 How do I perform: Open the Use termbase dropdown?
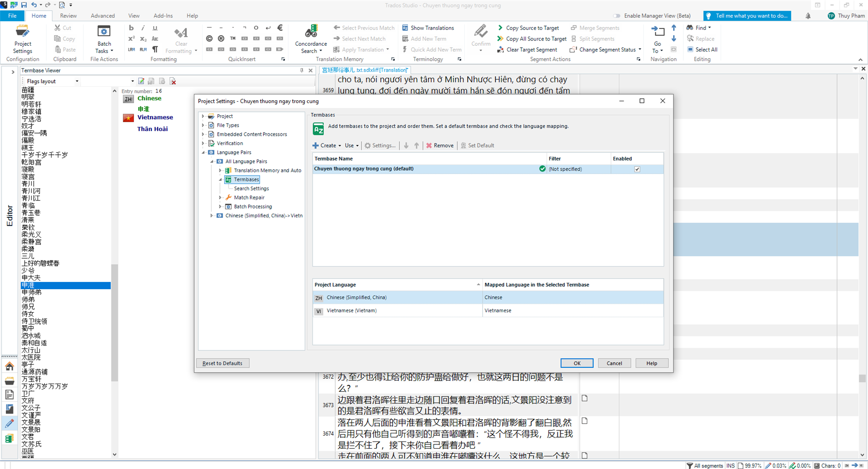click(x=352, y=146)
